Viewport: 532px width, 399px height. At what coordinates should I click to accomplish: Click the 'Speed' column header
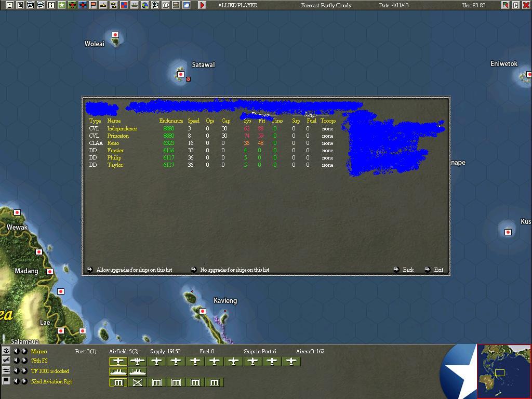click(x=193, y=121)
